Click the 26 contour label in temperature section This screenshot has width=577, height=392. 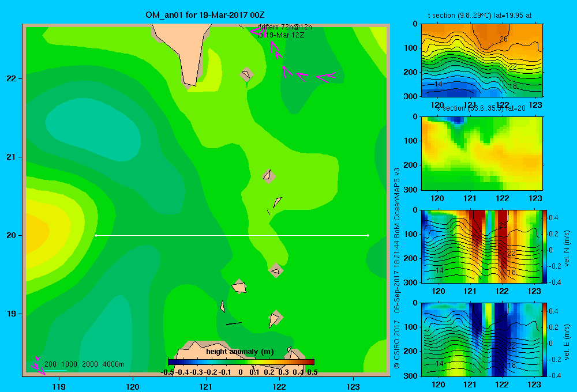503,39
